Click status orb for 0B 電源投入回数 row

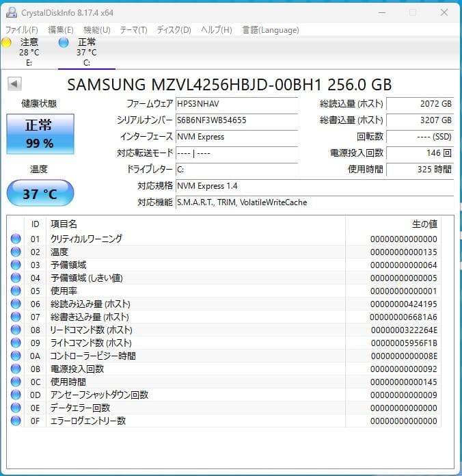[x=16, y=369]
